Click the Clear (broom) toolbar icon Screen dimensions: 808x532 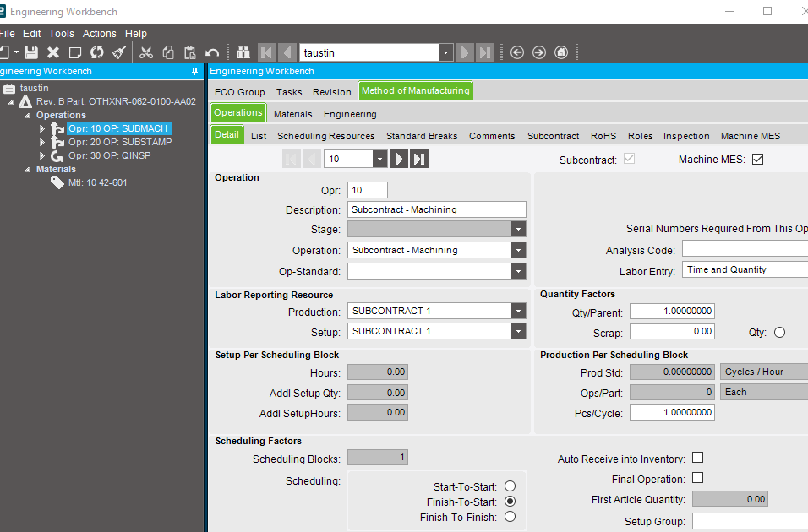tap(118, 52)
